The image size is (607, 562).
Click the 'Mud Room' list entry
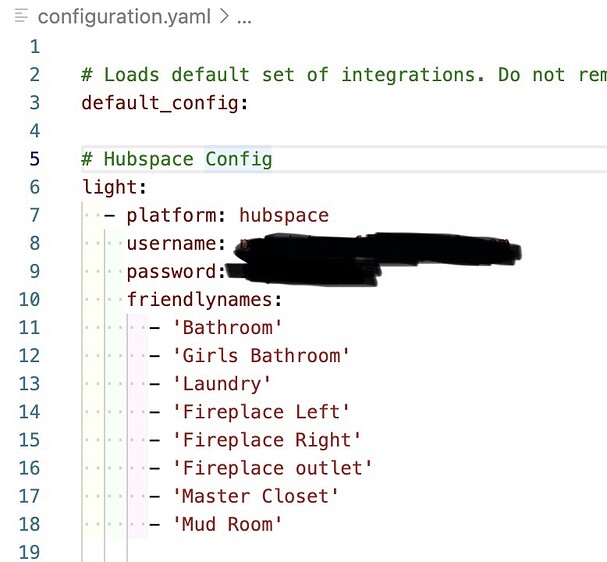[x=228, y=523]
